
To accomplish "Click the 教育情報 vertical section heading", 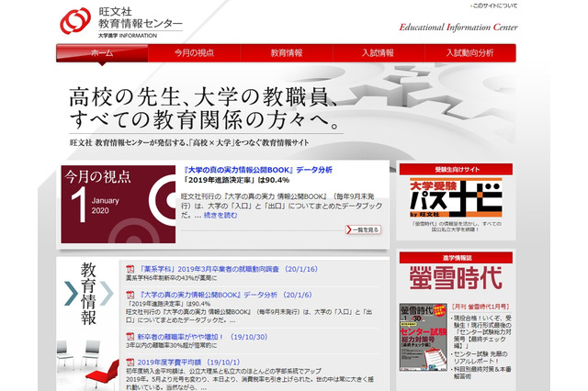I will click(x=88, y=294).
